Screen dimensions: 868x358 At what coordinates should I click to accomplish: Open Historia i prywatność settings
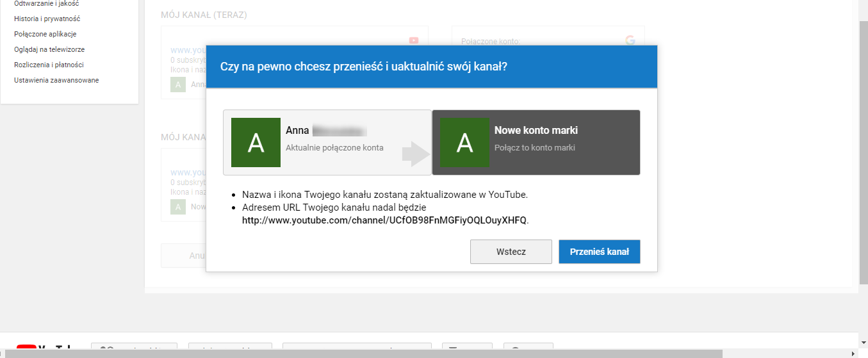click(47, 19)
